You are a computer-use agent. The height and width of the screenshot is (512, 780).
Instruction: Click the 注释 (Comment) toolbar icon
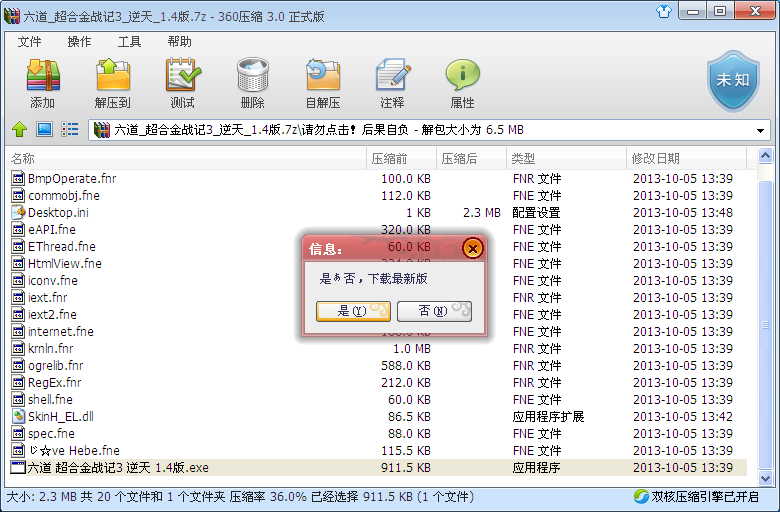392,75
